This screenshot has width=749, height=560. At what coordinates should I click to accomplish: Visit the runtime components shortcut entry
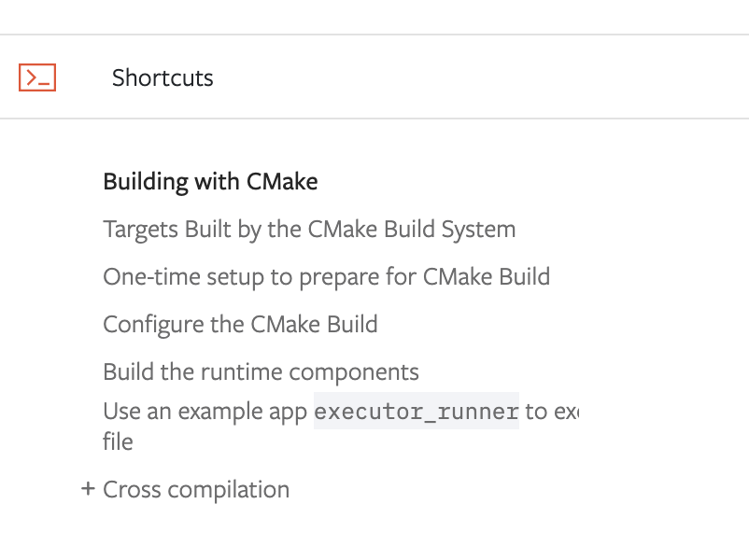[261, 372]
